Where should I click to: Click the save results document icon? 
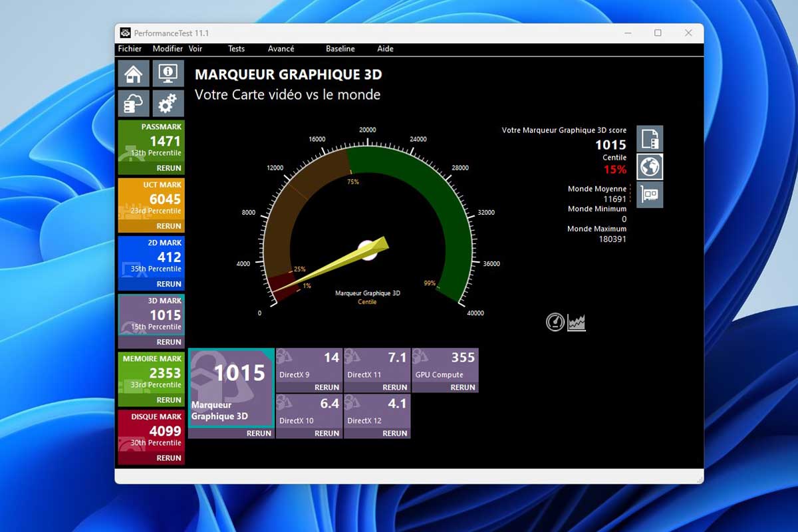coord(650,139)
